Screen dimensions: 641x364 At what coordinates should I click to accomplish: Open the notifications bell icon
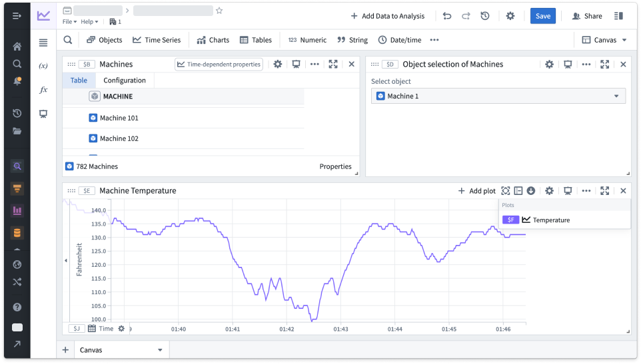click(17, 81)
